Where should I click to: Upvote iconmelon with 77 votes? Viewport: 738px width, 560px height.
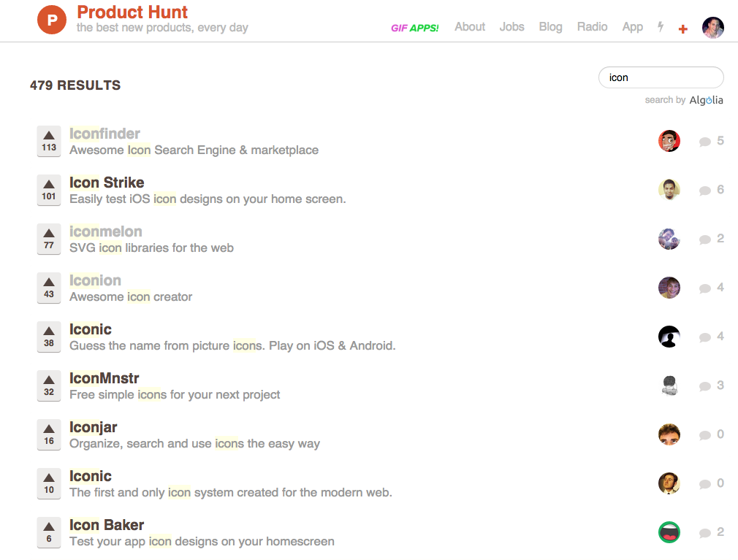[49, 239]
